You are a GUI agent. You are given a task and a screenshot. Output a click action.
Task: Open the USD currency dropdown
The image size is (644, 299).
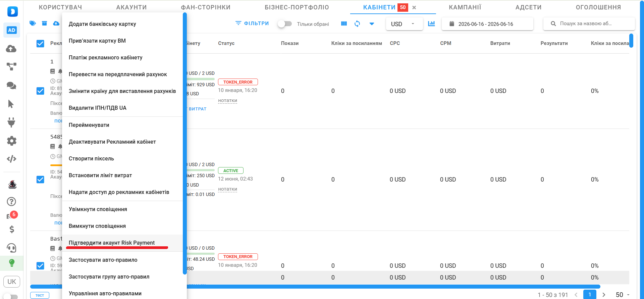pyautogui.click(x=404, y=24)
